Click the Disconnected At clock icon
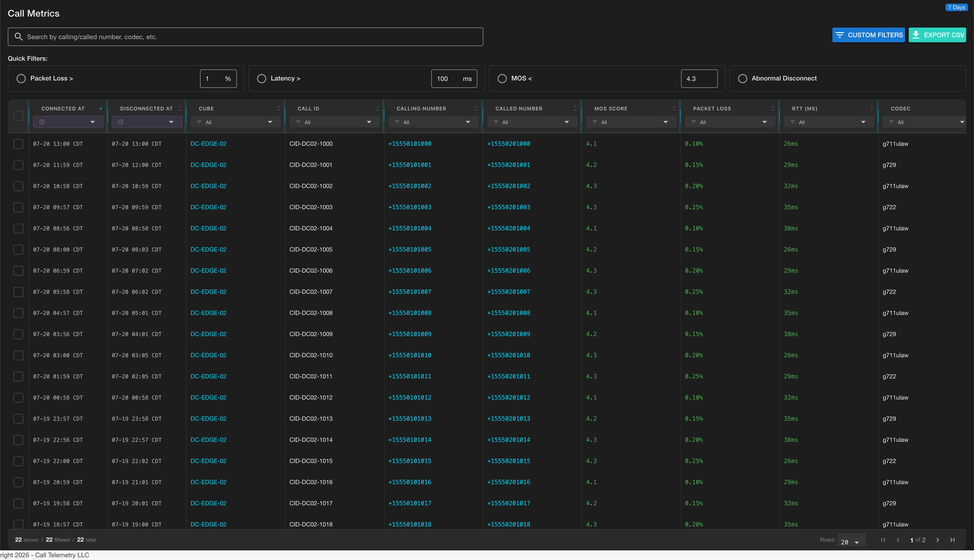The height and width of the screenshot is (560, 974). coord(120,122)
